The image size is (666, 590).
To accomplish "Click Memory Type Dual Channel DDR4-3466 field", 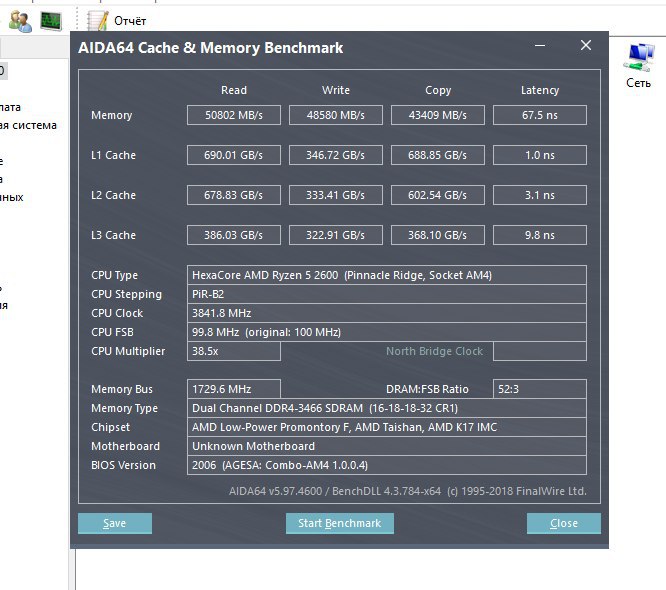I will 387,408.
